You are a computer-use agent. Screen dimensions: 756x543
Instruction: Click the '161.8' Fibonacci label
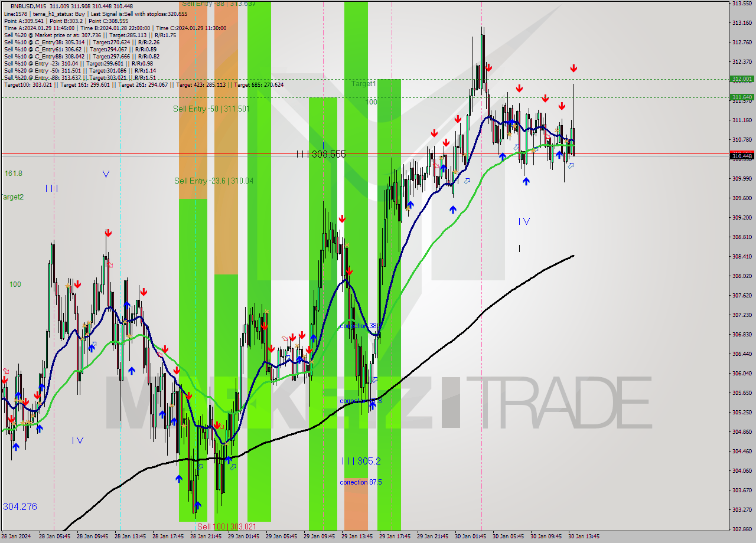14,174
